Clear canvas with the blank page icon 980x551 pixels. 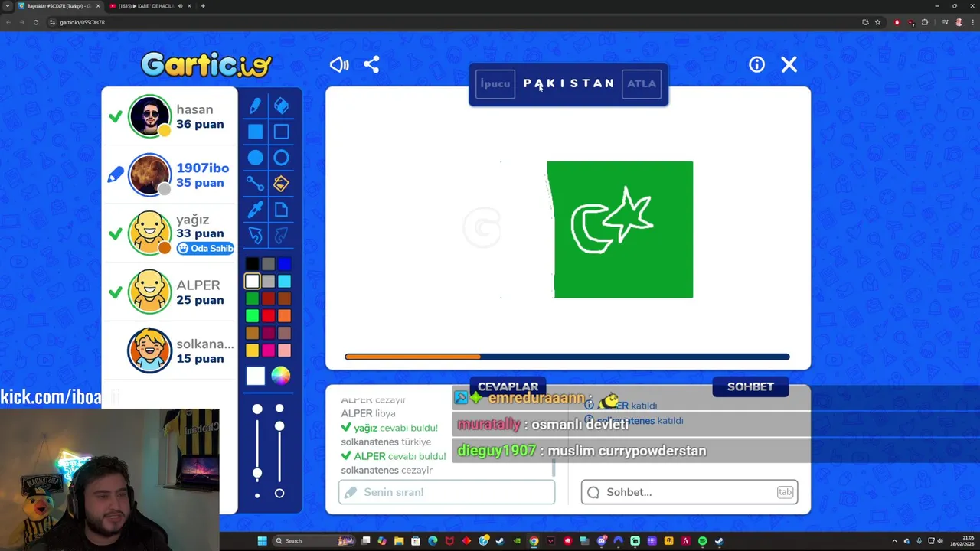click(x=281, y=209)
